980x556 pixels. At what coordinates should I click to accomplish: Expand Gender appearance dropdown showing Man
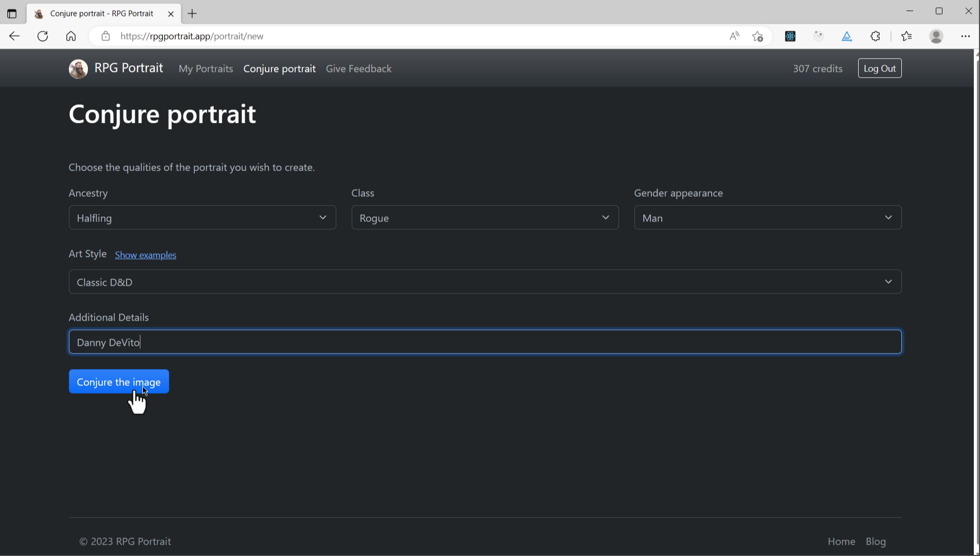point(767,218)
